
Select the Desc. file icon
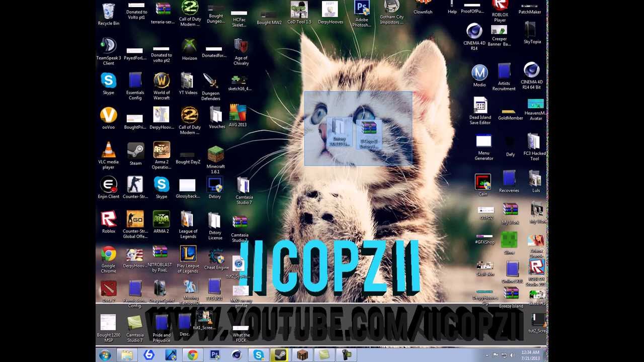pos(185,326)
